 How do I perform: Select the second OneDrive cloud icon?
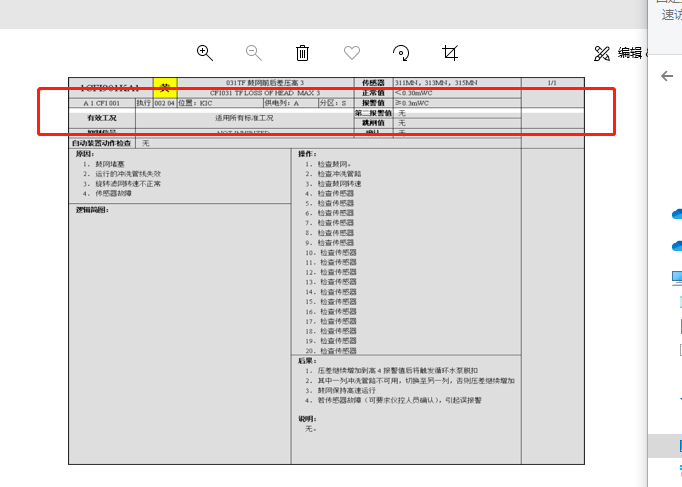(677, 245)
